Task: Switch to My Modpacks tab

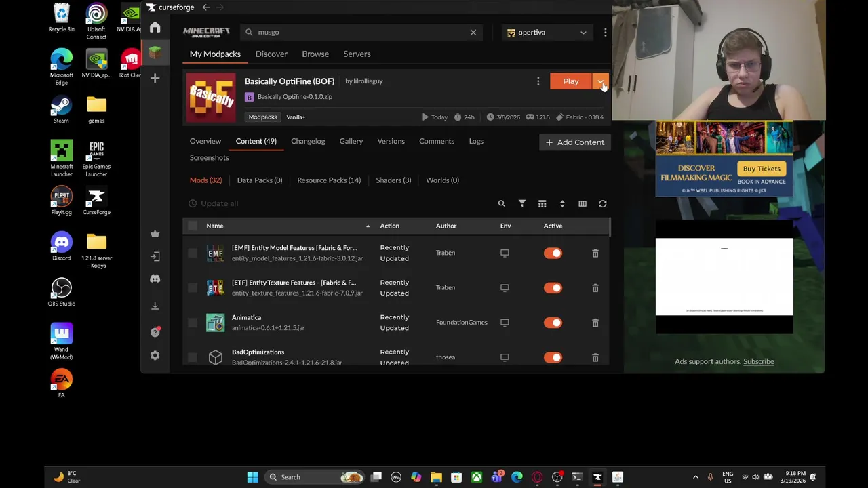Action: (x=215, y=54)
